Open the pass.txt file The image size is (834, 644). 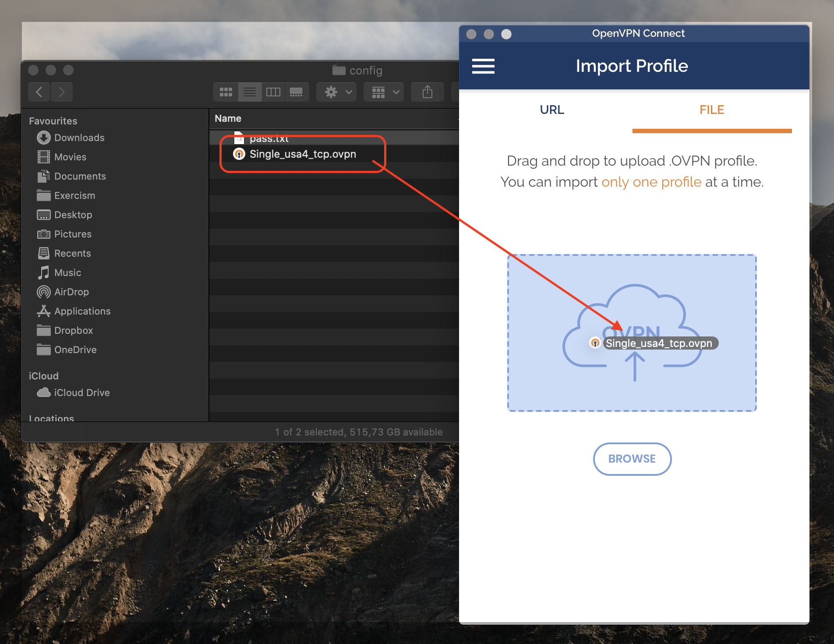[269, 138]
